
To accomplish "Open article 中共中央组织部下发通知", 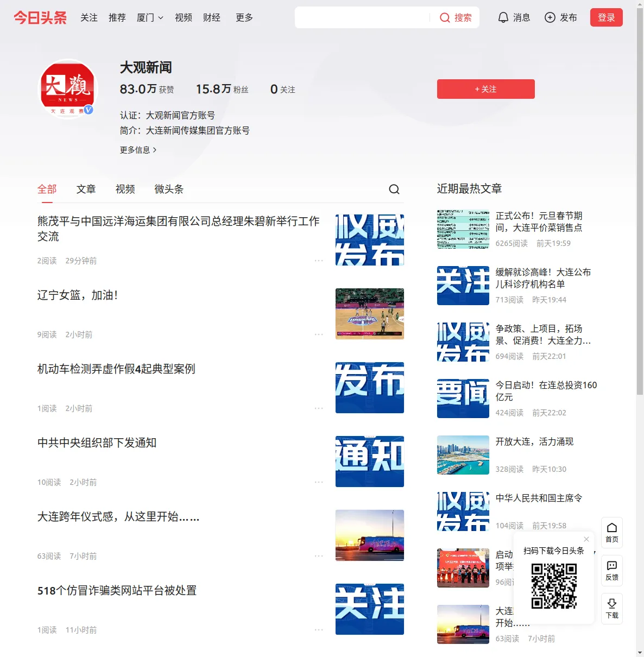I will [x=97, y=443].
